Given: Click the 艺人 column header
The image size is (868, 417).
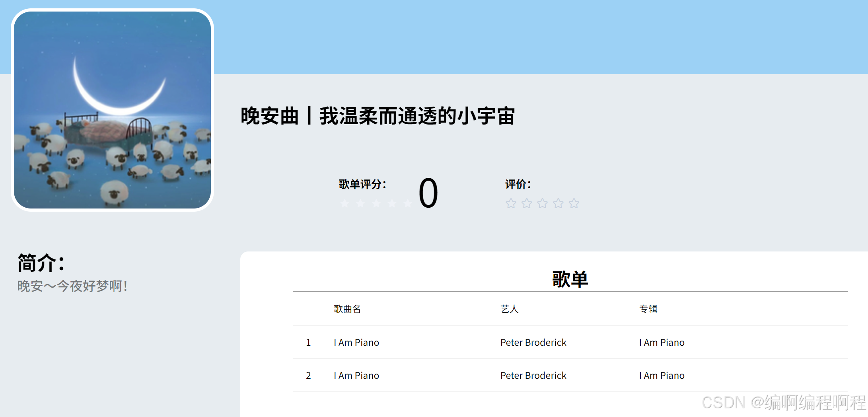Looking at the screenshot, I should (510, 309).
